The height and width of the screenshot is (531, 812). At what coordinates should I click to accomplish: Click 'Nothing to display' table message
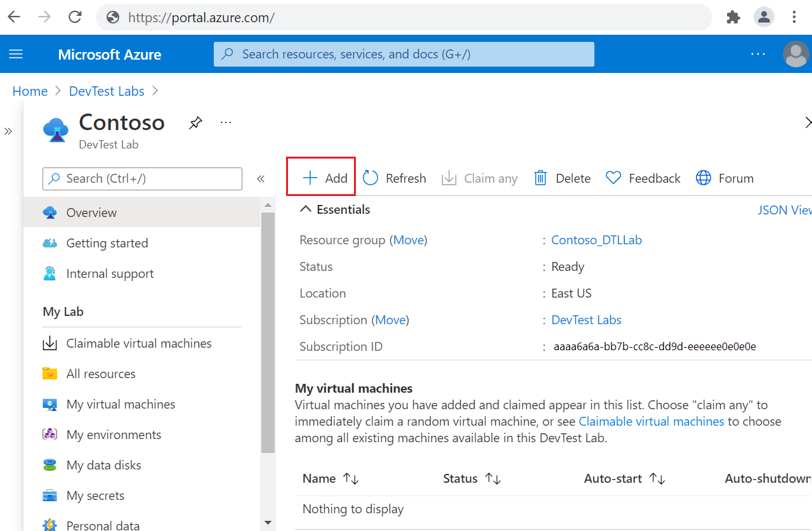(353, 509)
